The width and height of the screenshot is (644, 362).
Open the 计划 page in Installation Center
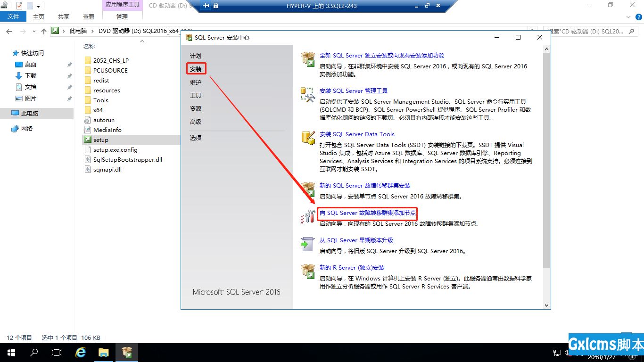(x=196, y=56)
